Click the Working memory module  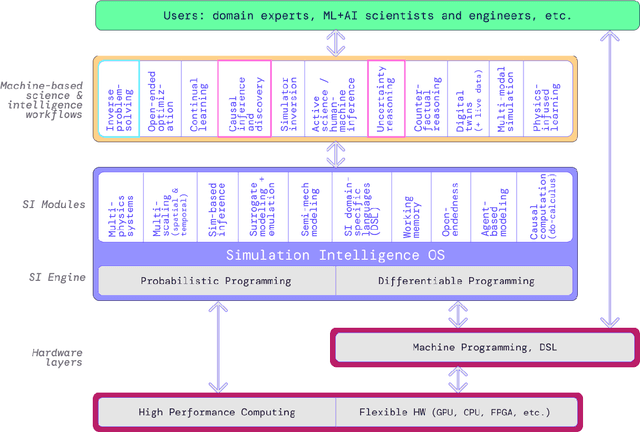[x=410, y=205]
